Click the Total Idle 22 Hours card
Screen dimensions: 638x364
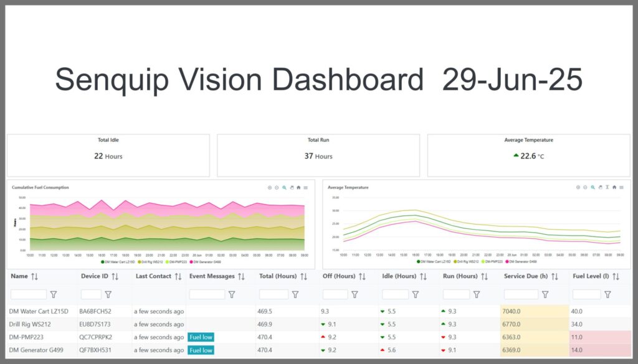(x=108, y=156)
